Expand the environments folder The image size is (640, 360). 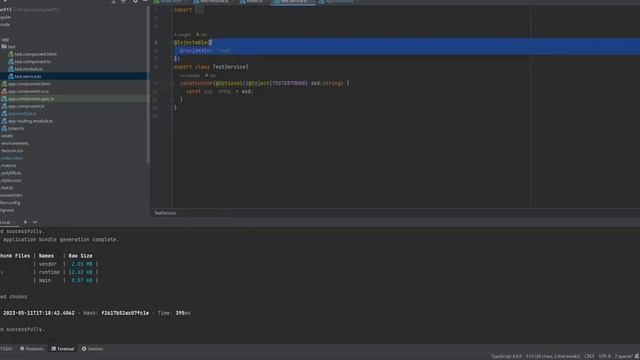point(14,143)
